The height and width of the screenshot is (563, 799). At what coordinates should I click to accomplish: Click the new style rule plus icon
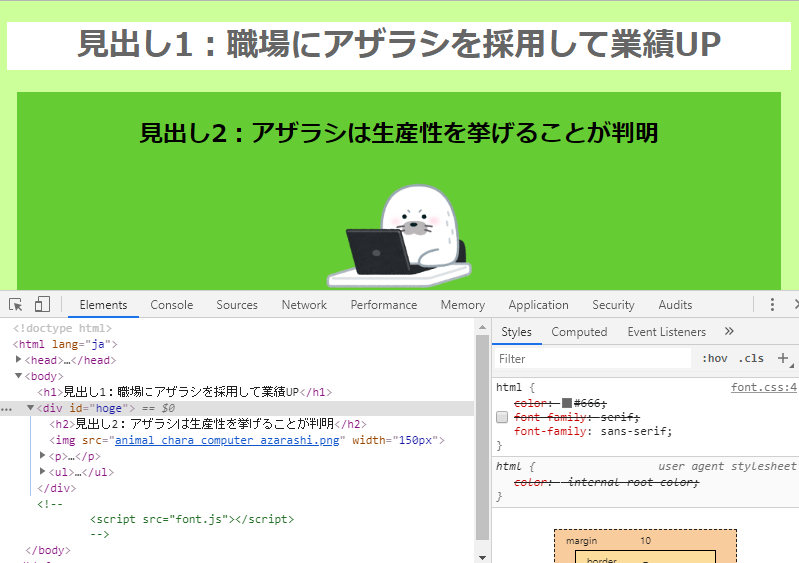[784, 358]
